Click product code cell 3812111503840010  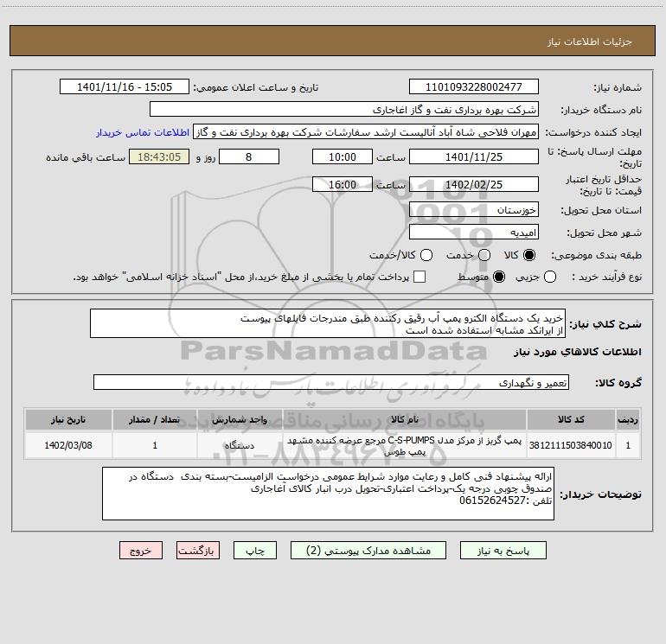point(571,445)
